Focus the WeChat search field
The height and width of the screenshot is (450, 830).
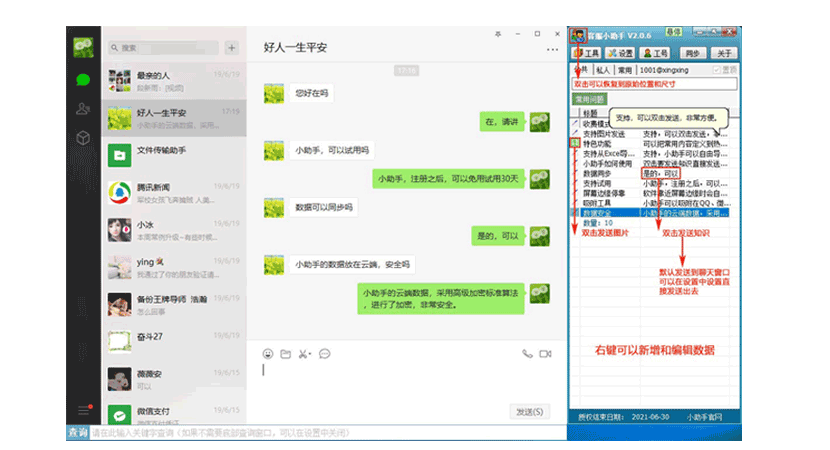(163, 48)
